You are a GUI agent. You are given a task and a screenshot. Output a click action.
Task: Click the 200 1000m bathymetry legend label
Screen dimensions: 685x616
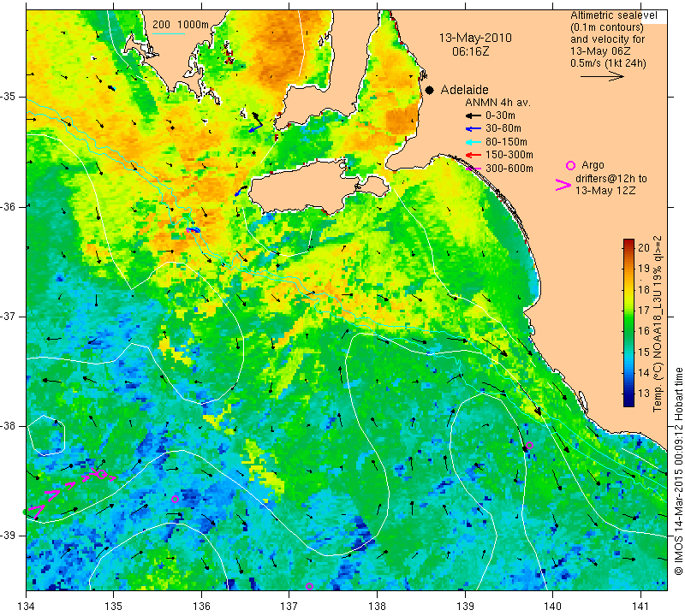point(181,25)
